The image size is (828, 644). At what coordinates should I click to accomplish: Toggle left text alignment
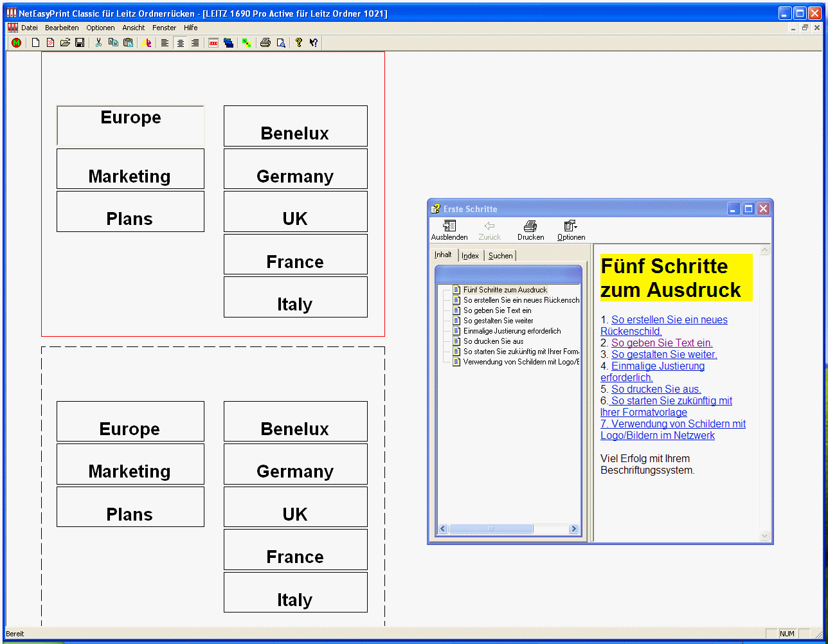(x=165, y=42)
